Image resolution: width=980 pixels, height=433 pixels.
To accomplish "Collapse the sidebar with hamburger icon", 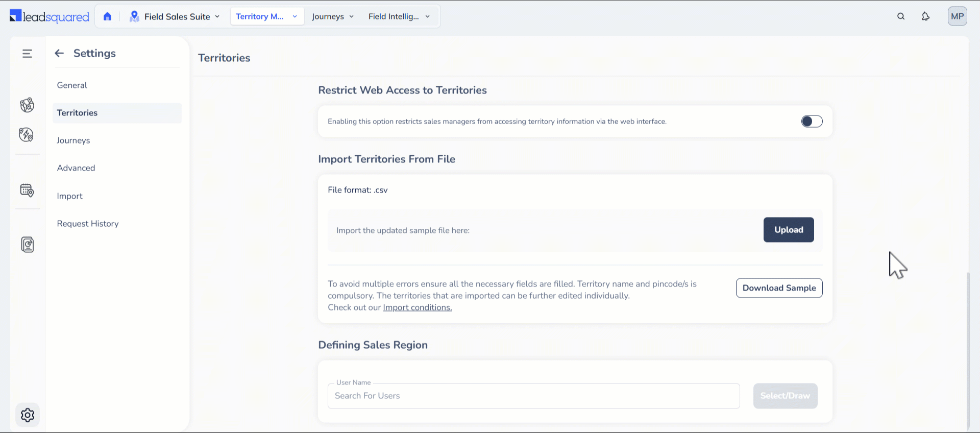I will [x=27, y=54].
